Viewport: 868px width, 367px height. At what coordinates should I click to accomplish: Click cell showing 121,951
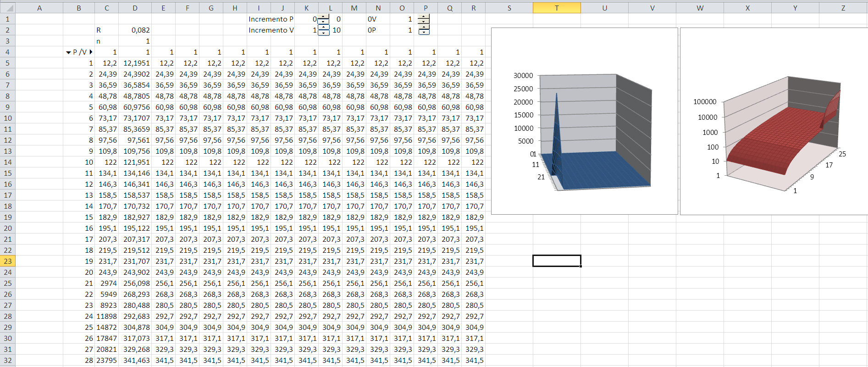tap(135, 162)
